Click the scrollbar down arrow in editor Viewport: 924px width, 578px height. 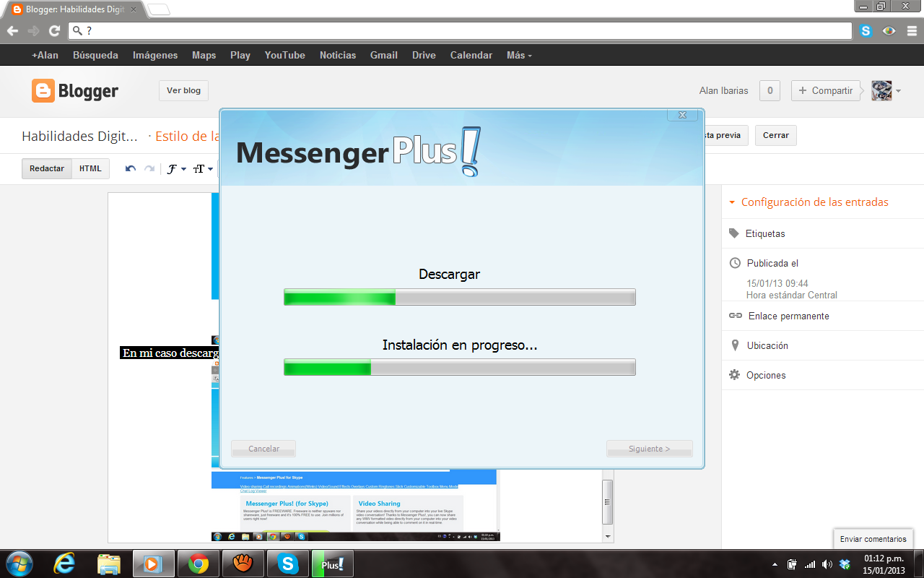(x=608, y=537)
